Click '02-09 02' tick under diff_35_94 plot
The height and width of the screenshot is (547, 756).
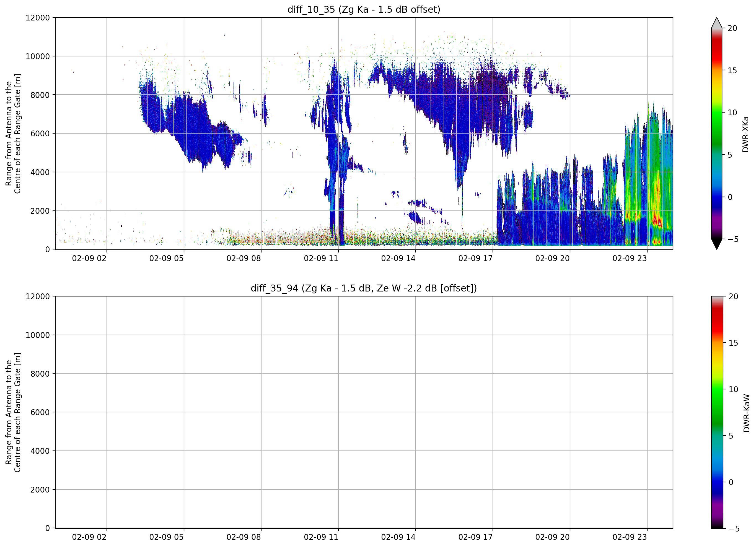pos(89,537)
